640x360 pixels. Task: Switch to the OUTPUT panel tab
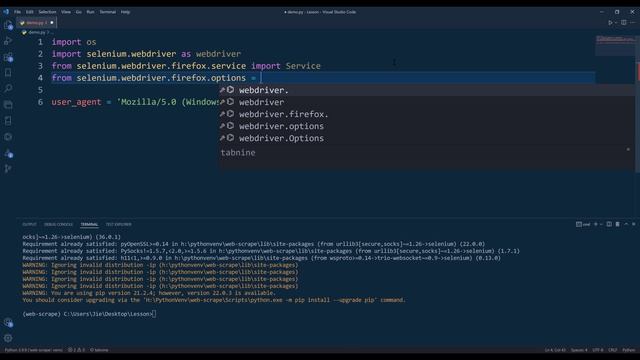pos(29,224)
